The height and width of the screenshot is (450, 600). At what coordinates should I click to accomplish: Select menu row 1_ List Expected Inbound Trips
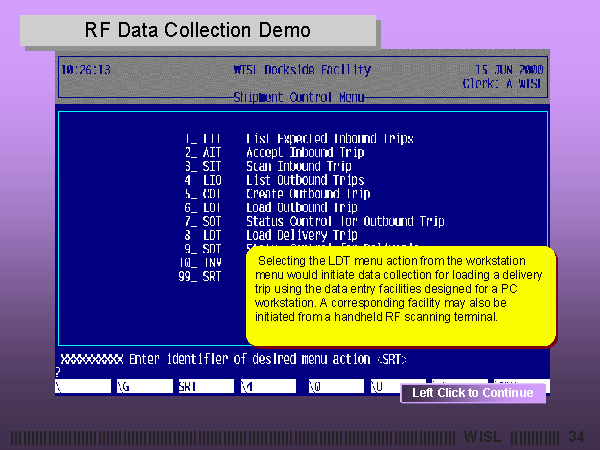coord(299,139)
